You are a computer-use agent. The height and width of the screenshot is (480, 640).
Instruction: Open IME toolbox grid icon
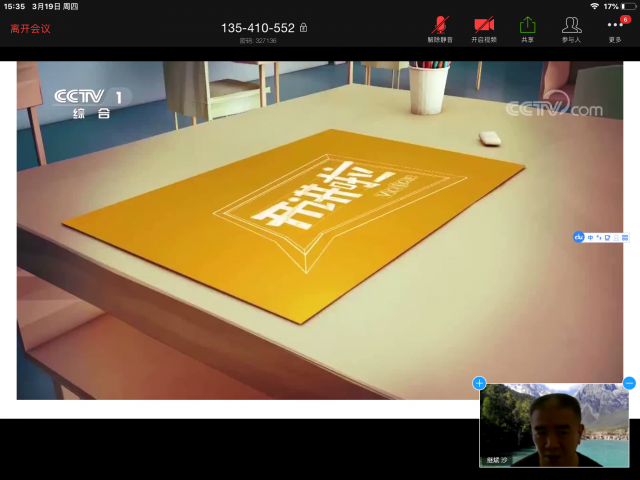click(625, 238)
